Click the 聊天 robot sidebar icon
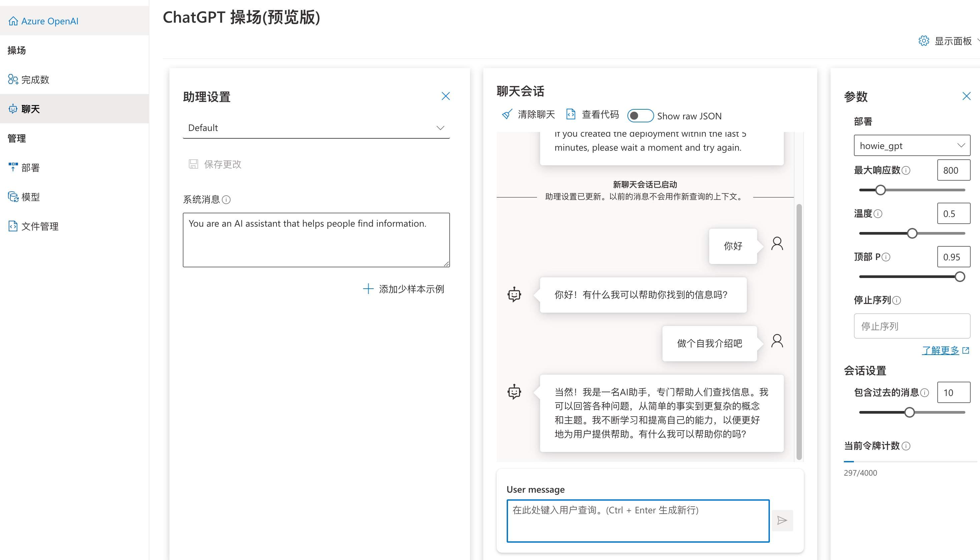The width and height of the screenshot is (980, 560). (13, 109)
